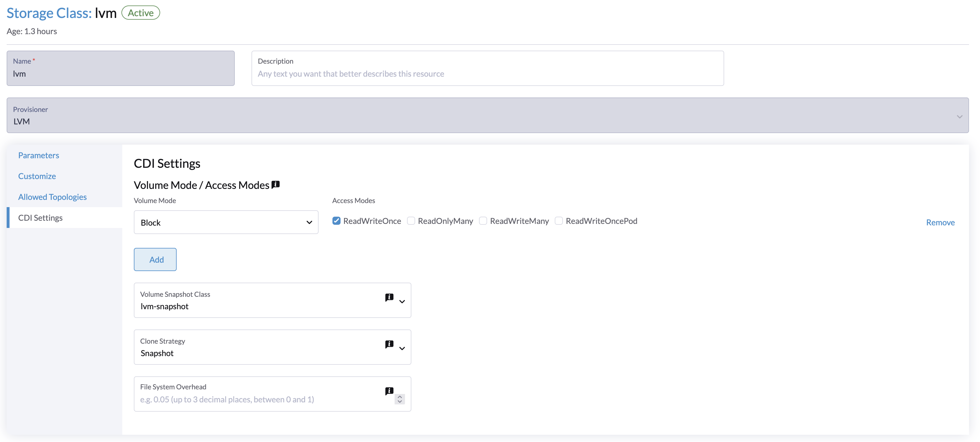Screen dimensions: 980x442
Task: Enable ReadOnlyMany access mode
Action: 411,221
